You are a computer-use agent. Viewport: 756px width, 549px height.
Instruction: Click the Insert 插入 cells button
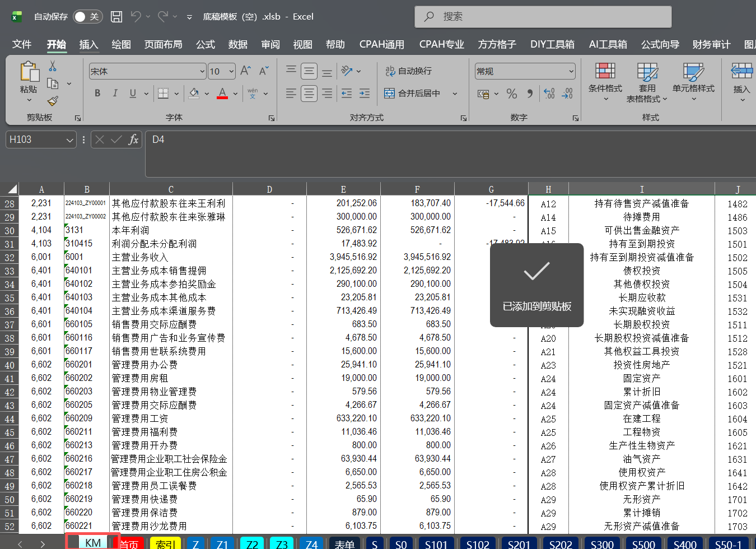click(x=741, y=82)
